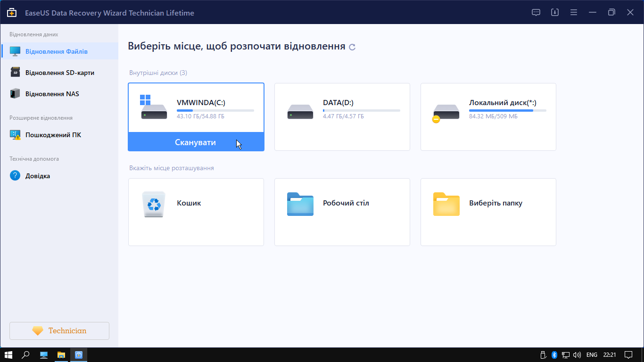Click Виберіть папку to pick folder
Viewport: 644px width, 362px height.
pyautogui.click(x=488, y=212)
